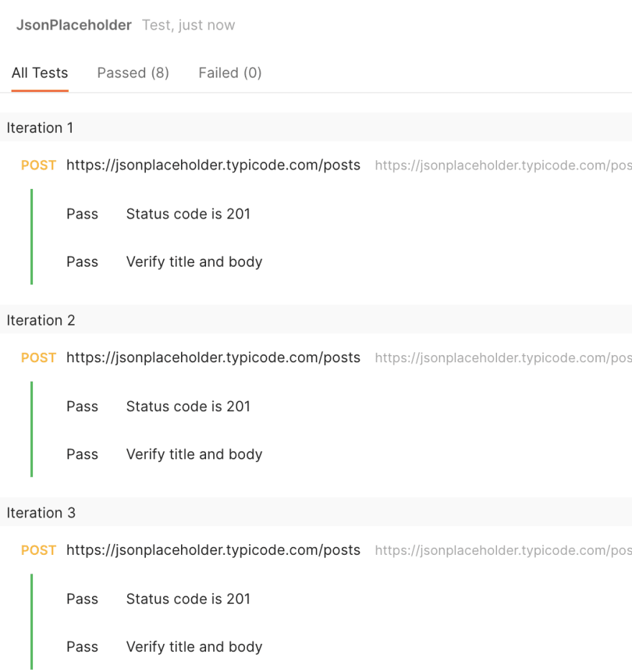Screen dimensions: 632x672
Task: Click Pass beside Verify title in Iteration 1
Action: coord(82,262)
